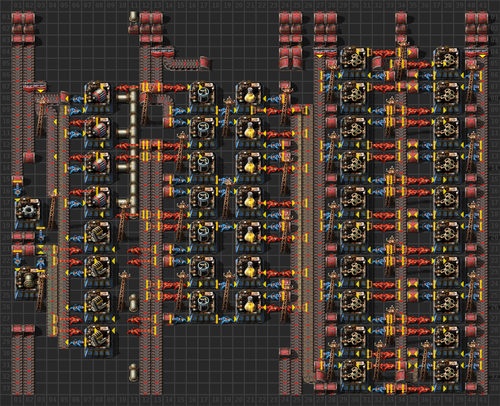Click the row 04 splitter at columns 27-28
Image resolution: width=500 pixels, height=406 pixels.
(326, 52)
